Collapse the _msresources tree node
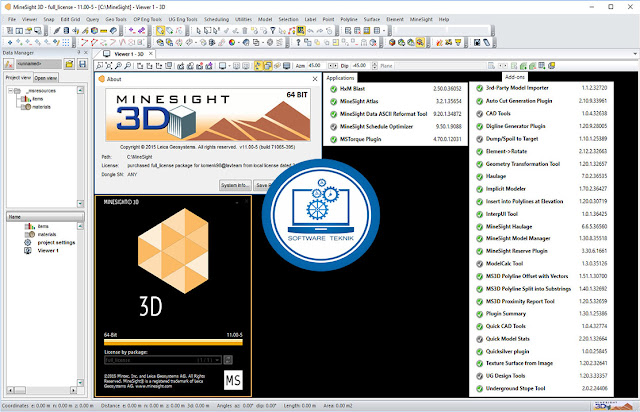 (11, 91)
